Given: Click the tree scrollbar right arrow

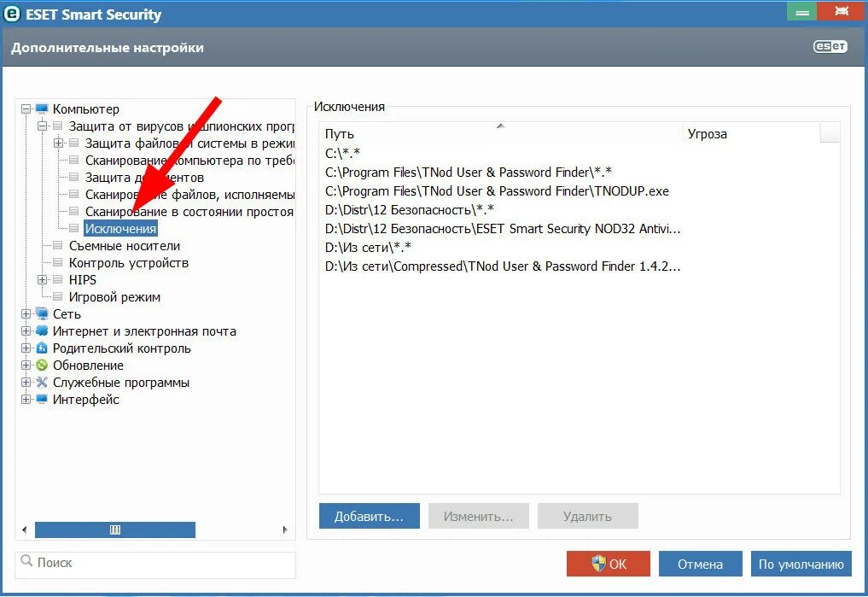Looking at the screenshot, I should (285, 530).
